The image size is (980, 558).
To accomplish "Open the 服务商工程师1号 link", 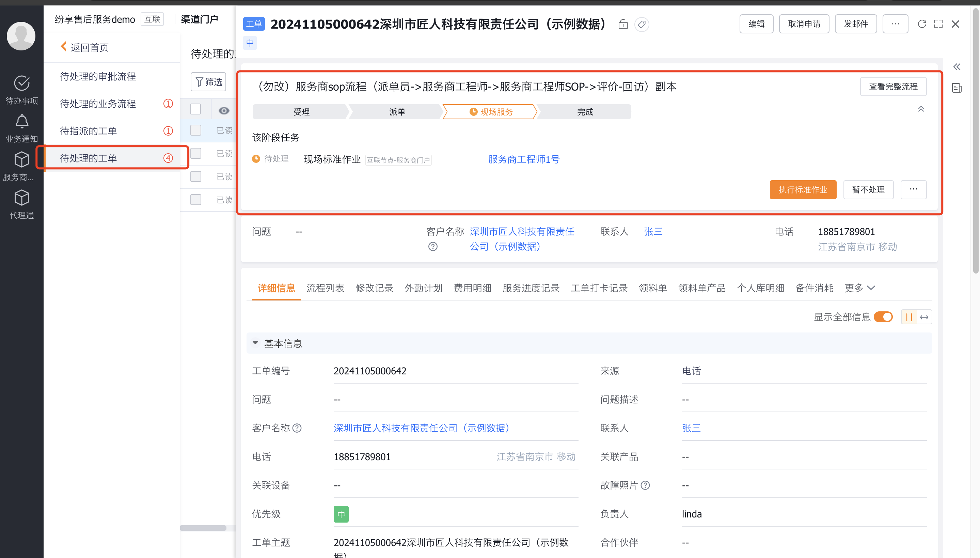I will 523,159.
